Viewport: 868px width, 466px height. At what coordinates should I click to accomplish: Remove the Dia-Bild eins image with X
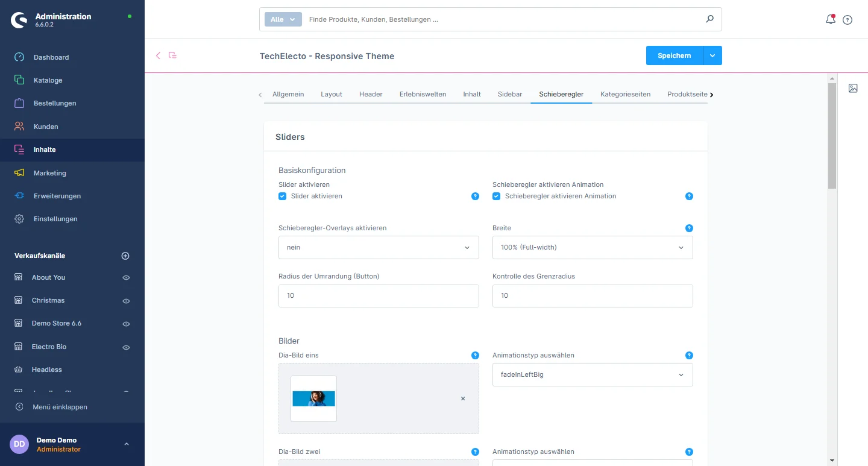point(463,398)
